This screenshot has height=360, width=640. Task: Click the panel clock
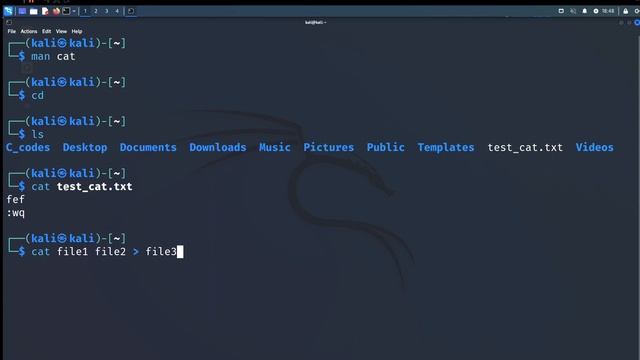pos(608,11)
